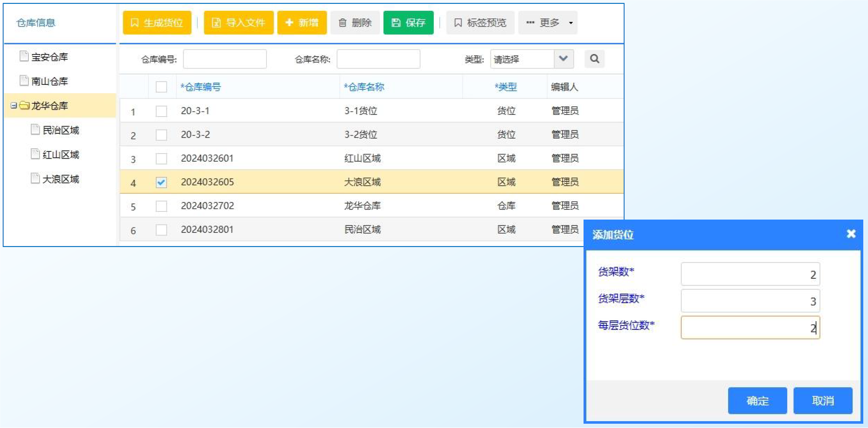Close the 添加货位 dialog with X
The image size is (868, 428).
pyautogui.click(x=851, y=234)
